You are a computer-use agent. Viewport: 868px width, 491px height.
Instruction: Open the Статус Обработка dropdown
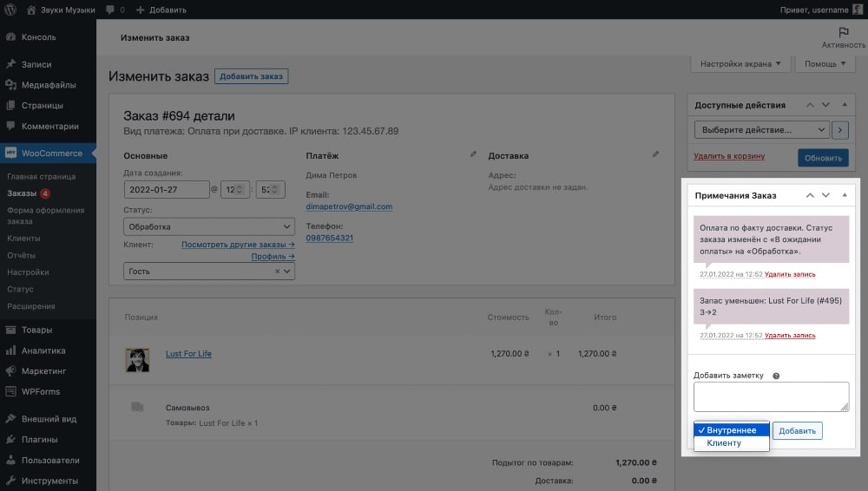[x=208, y=226]
